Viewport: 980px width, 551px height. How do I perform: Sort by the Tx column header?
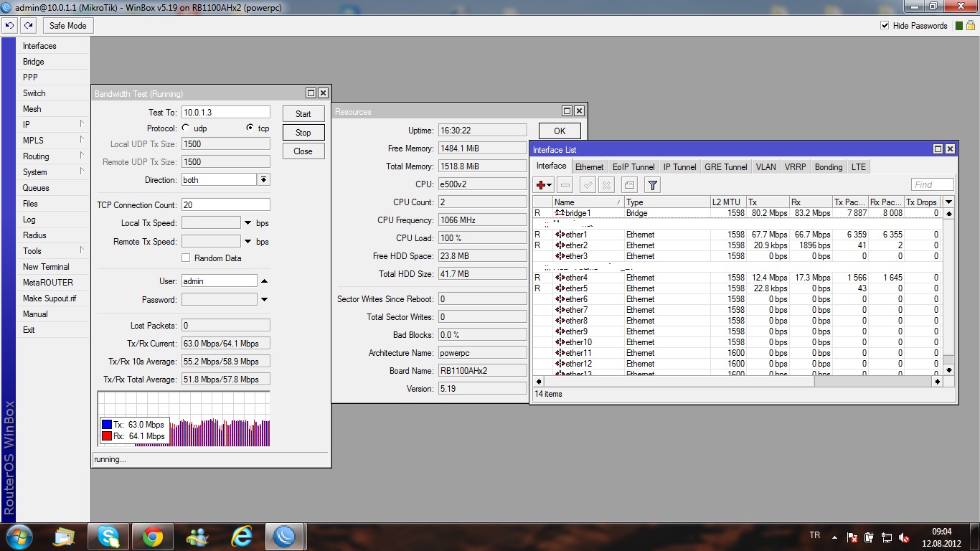(767, 202)
